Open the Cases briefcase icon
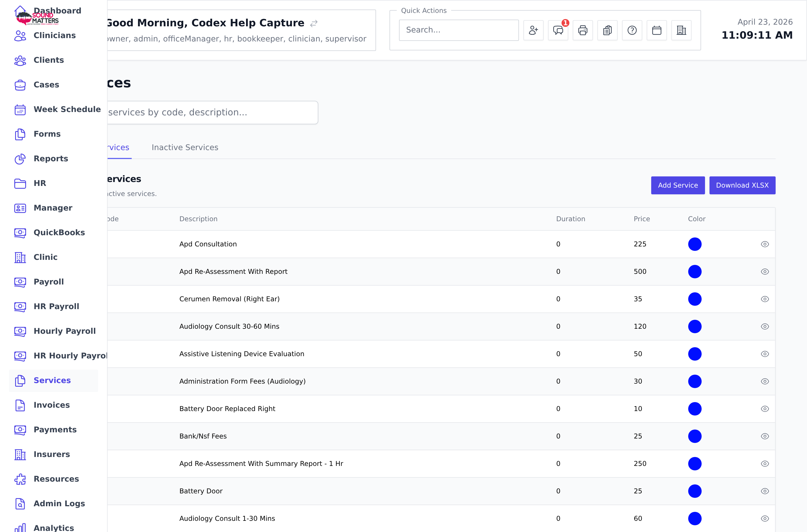This screenshot has height=532, width=807. pos(20,85)
